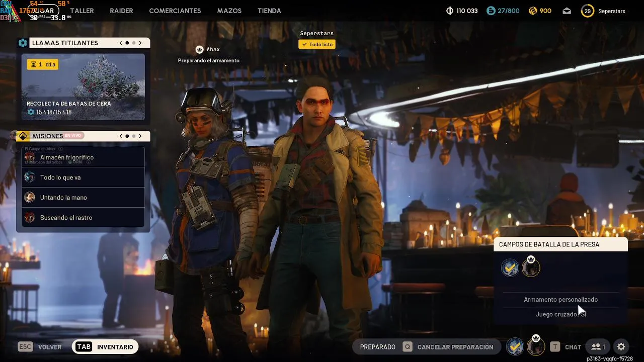Open the Seperstars profile name in top bar
This screenshot has height=362, width=644.
click(612, 11)
